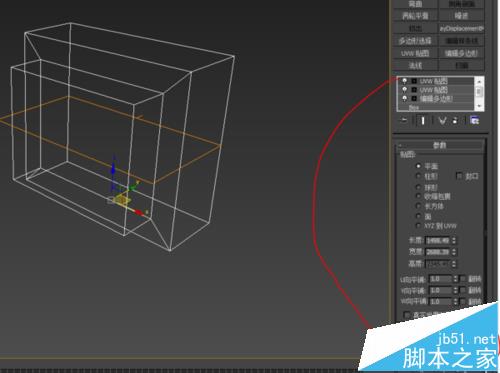The image size is (500, 373).
Task: Select 长方体 mapping radio button
Action: point(418,206)
